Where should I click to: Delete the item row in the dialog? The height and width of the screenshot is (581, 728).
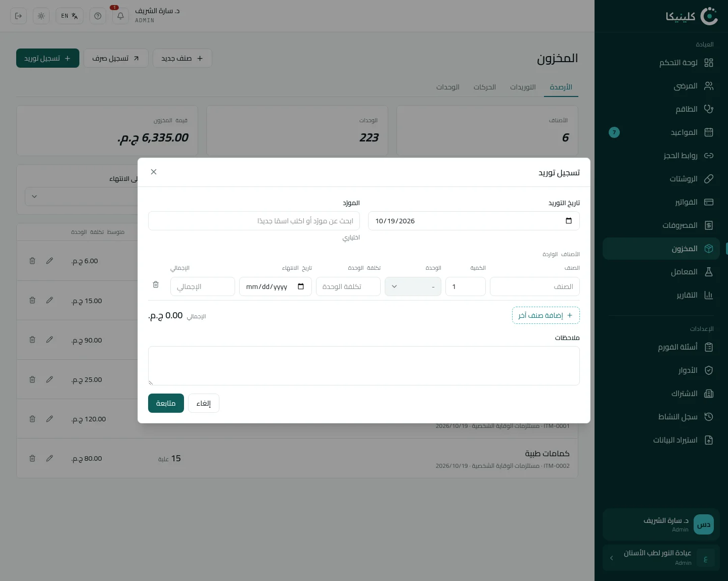coord(156,284)
